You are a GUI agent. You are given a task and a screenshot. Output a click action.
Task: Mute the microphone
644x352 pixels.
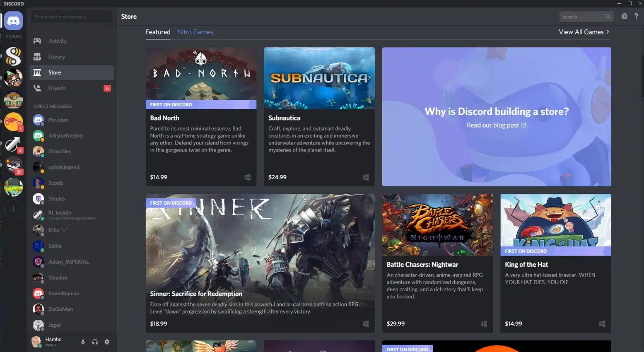tap(83, 342)
